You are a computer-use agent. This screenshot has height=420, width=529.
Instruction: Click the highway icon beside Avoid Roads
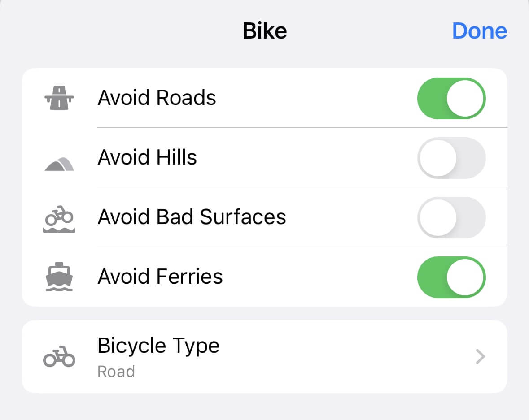[x=59, y=98]
